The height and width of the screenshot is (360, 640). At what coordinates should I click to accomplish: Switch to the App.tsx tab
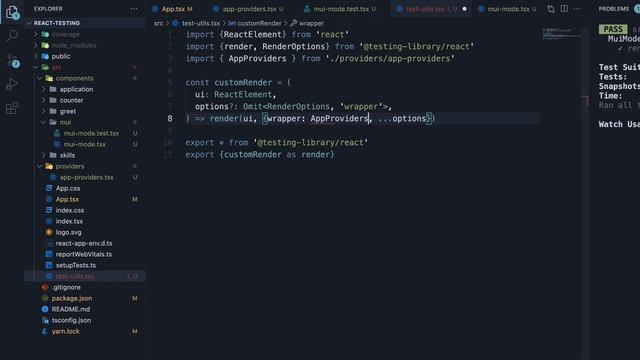tap(172, 9)
